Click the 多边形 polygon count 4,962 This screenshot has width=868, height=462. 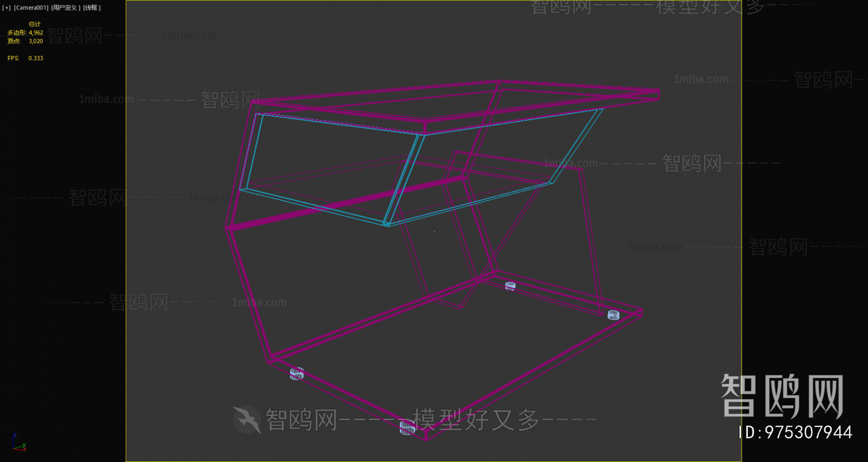(x=36, y=33)
